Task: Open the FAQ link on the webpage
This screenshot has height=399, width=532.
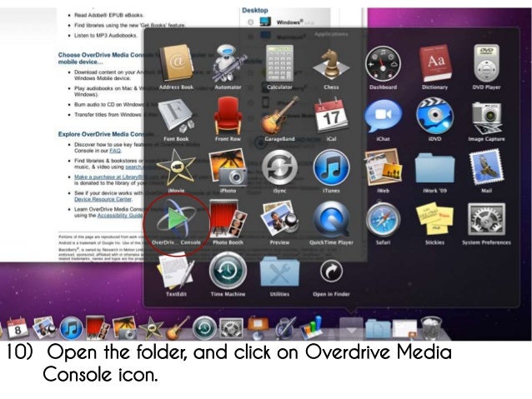Action: pos(115,151)
